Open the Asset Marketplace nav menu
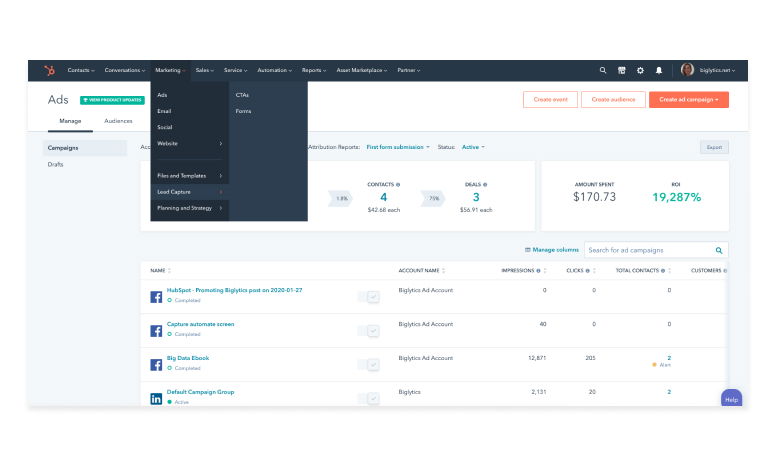 362,70
